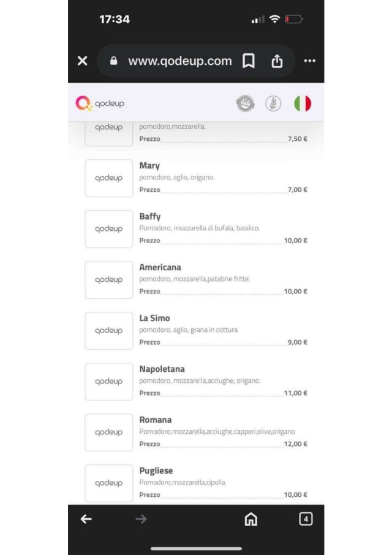Tap the Americana pizza thumbnail
The height and width of the screenshot is (555, 392).
point(108,280)
